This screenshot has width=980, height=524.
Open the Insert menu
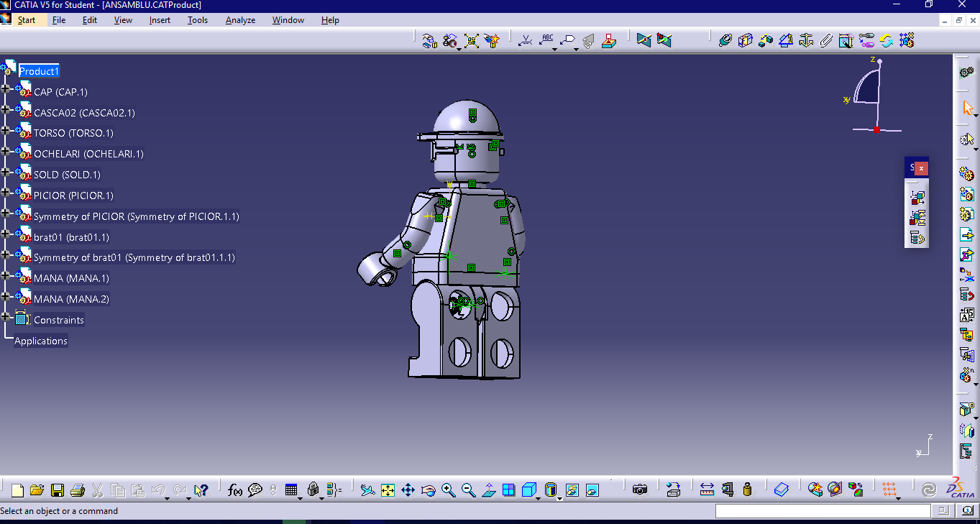tap(160, 20)
